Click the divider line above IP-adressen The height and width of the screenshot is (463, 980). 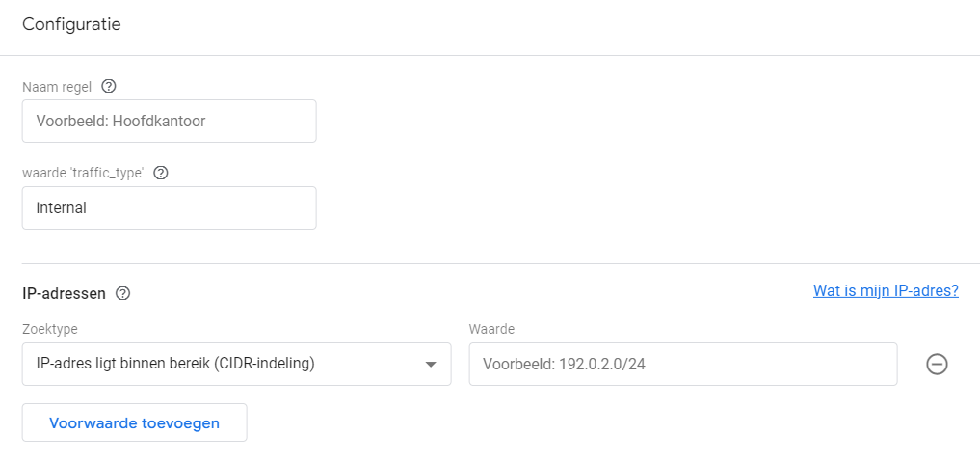490,263
